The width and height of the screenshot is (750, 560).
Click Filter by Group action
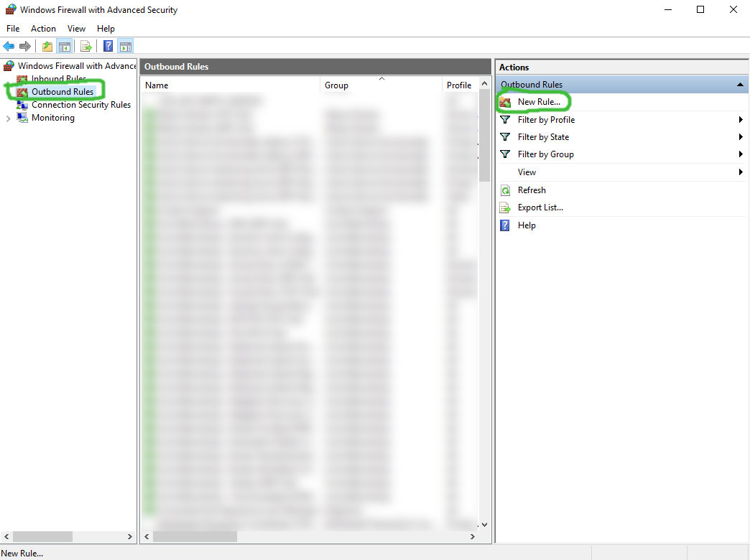(546, 154)
